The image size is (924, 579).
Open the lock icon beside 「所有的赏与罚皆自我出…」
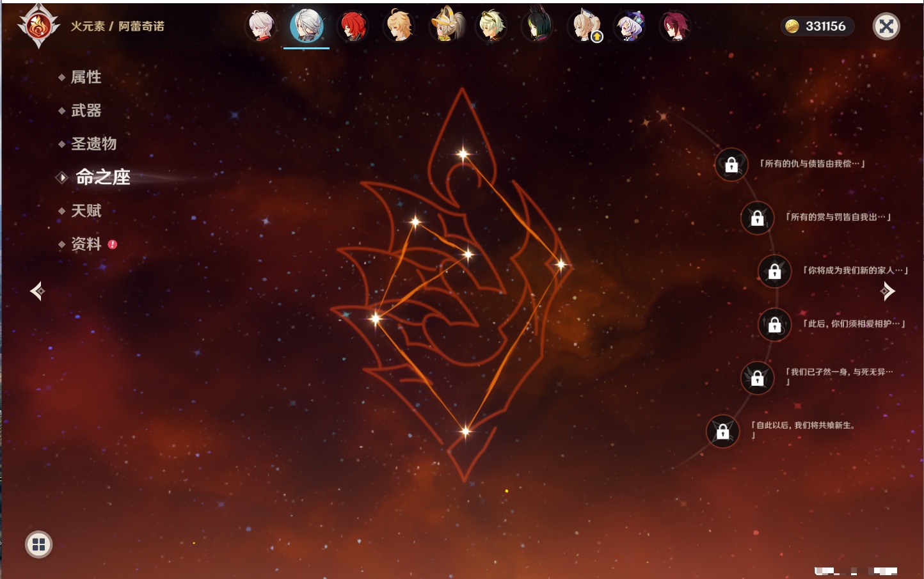point(757,218)
